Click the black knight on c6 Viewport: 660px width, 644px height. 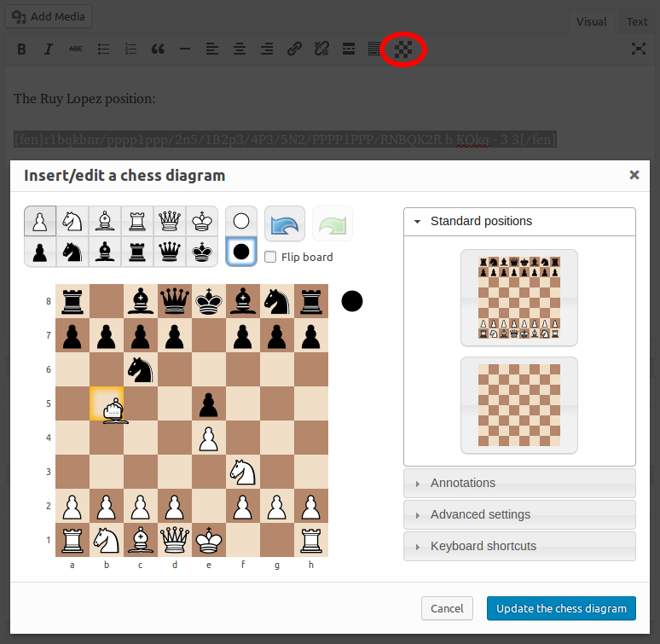click(x=141, y=369)
